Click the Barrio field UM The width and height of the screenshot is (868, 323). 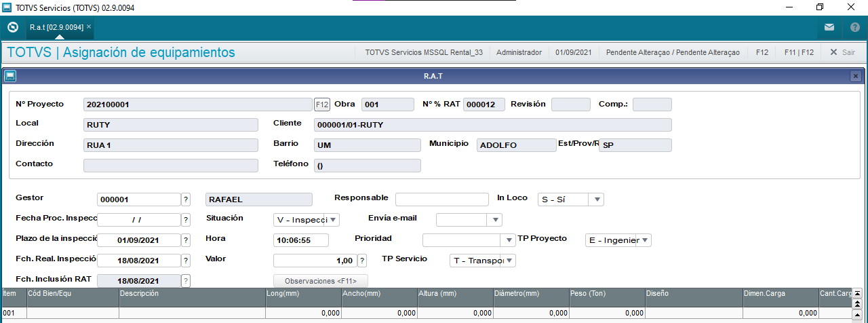368,145
